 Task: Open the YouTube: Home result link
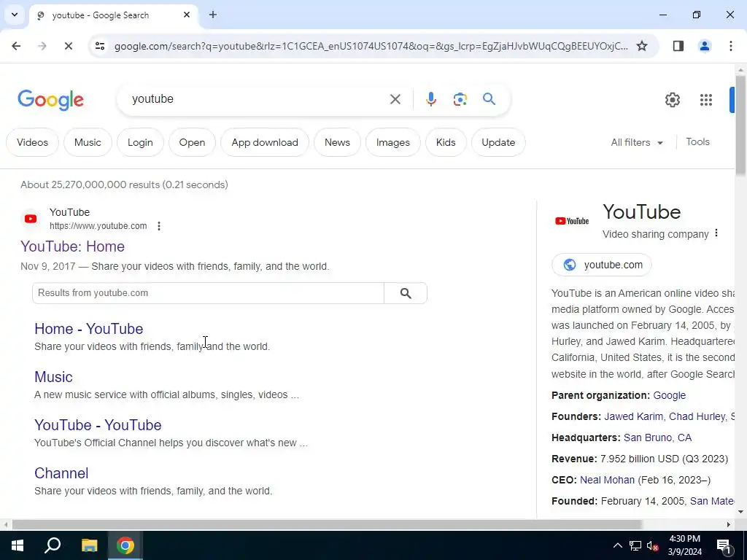(x=72, y=246)
